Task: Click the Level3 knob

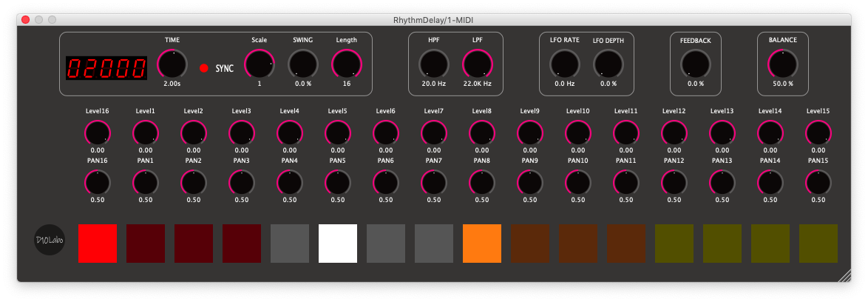Action: (241, 133)
